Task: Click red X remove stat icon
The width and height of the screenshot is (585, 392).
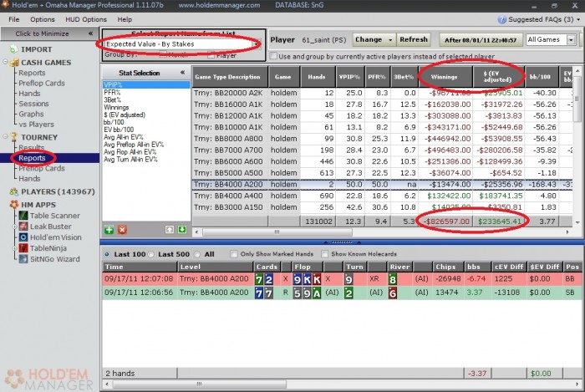Action: click(x=122, y=229)
